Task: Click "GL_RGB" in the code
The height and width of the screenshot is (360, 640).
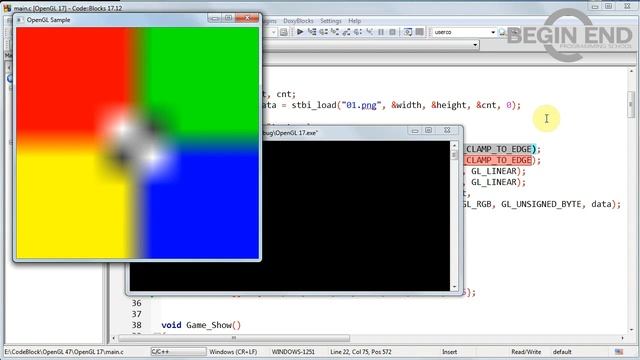Action: [477, 204]
